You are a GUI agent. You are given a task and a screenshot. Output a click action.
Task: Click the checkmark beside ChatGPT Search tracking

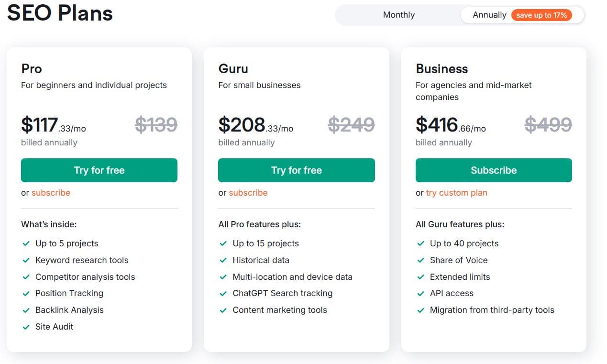[223, 293]
